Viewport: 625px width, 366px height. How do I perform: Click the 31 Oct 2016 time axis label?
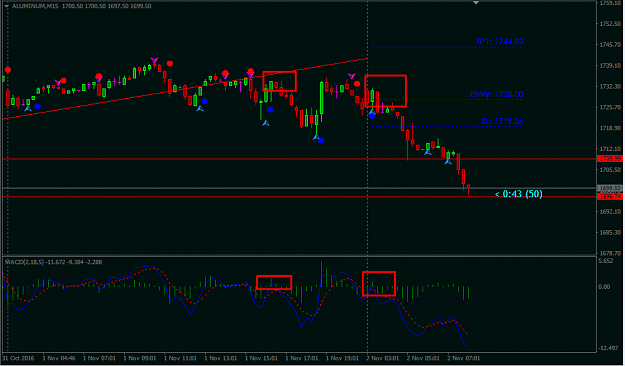(x=18, y=358)
